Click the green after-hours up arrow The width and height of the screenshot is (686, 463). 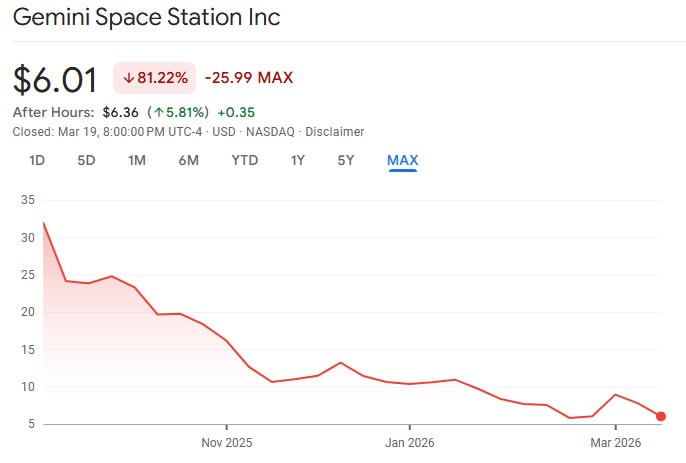[x=158, y=112]
